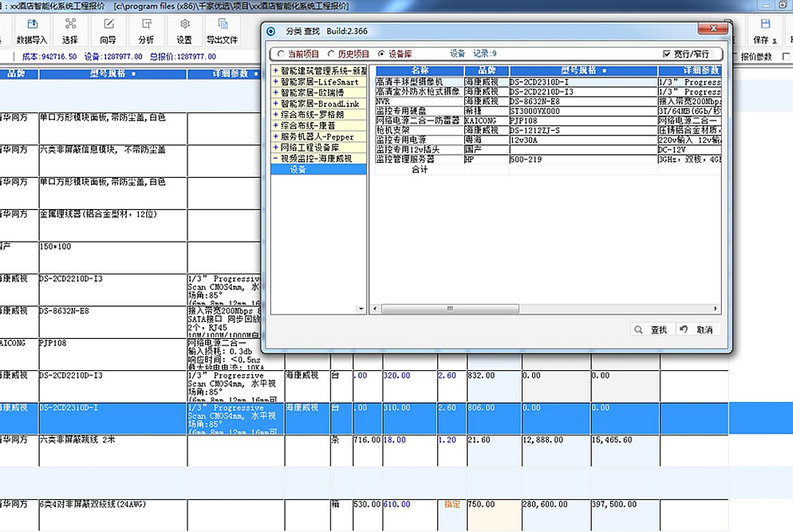Select the 高清室外防水枪式摄像 row

tap(548, 92)
